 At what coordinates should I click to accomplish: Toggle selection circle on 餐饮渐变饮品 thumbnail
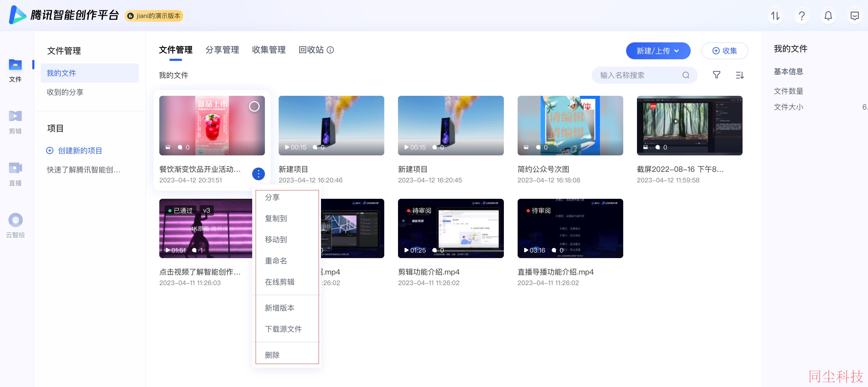tap(254, 106)
